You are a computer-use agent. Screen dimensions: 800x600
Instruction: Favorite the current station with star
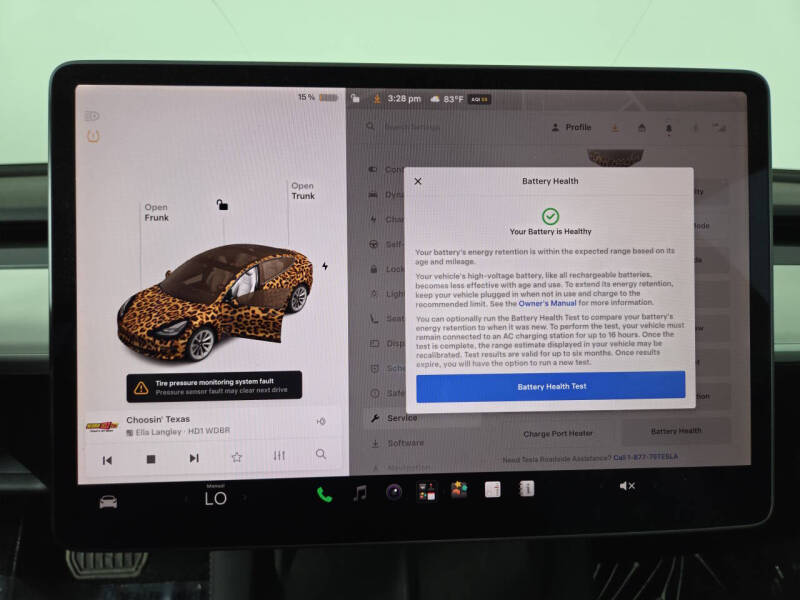237,457
